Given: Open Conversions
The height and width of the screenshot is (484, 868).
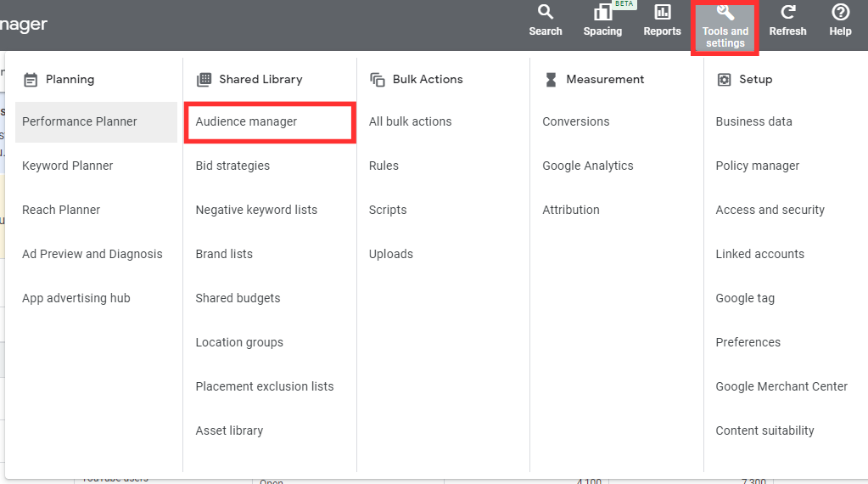Looking at the screenshot, I should pos(576,121).
